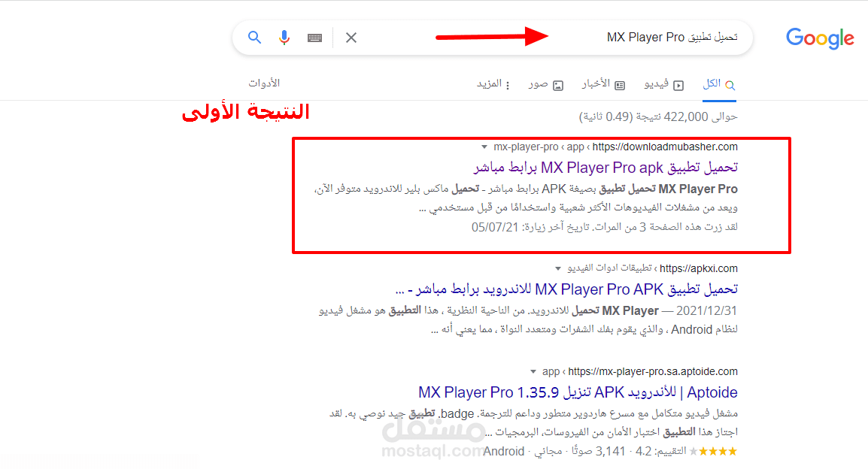Clear the search query with X

point(351,38)
